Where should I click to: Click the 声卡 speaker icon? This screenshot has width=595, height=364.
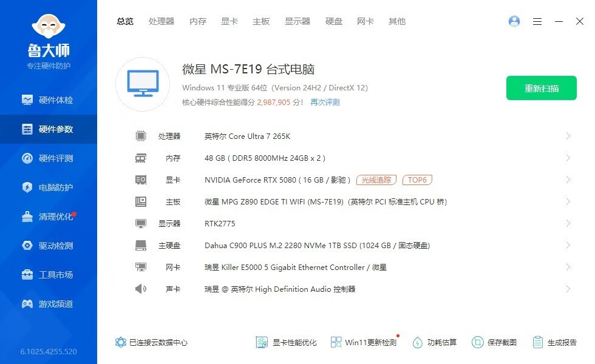(x=141, y=289)
